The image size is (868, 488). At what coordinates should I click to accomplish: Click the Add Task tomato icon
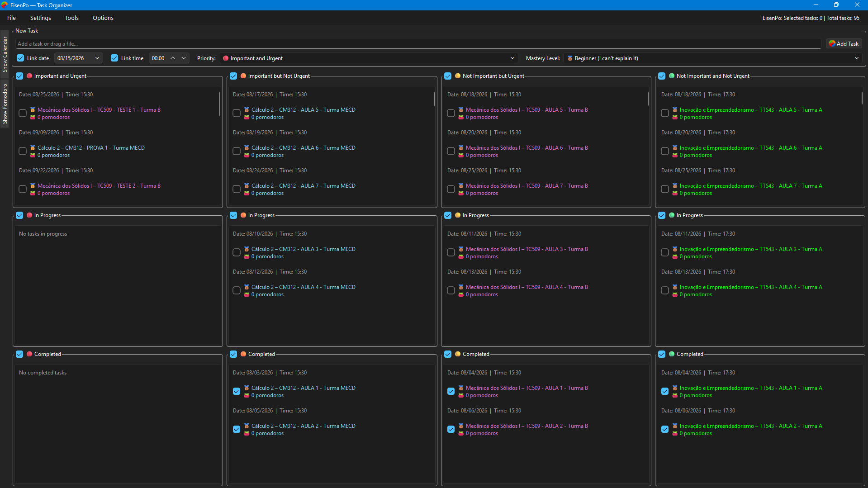coord(832,44)
